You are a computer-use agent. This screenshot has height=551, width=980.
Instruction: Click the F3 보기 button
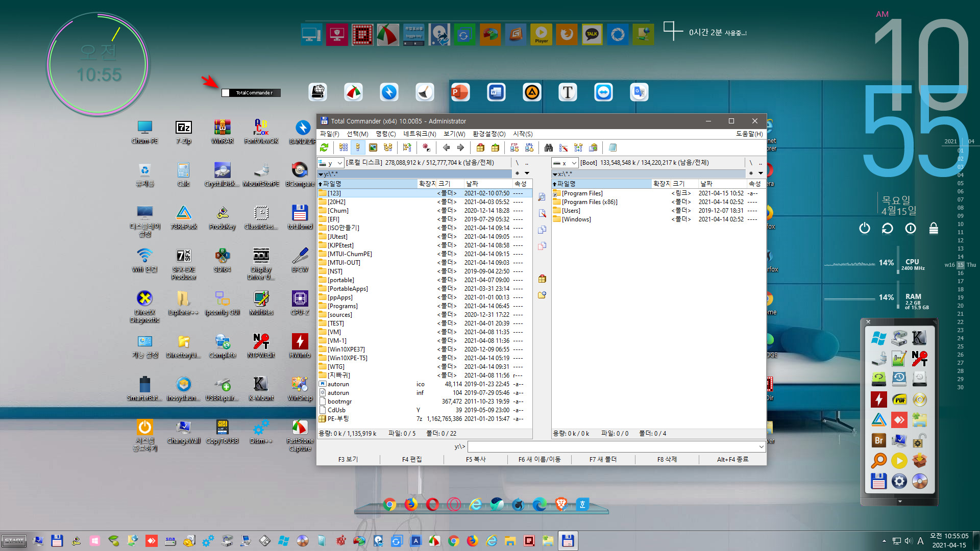348,459
